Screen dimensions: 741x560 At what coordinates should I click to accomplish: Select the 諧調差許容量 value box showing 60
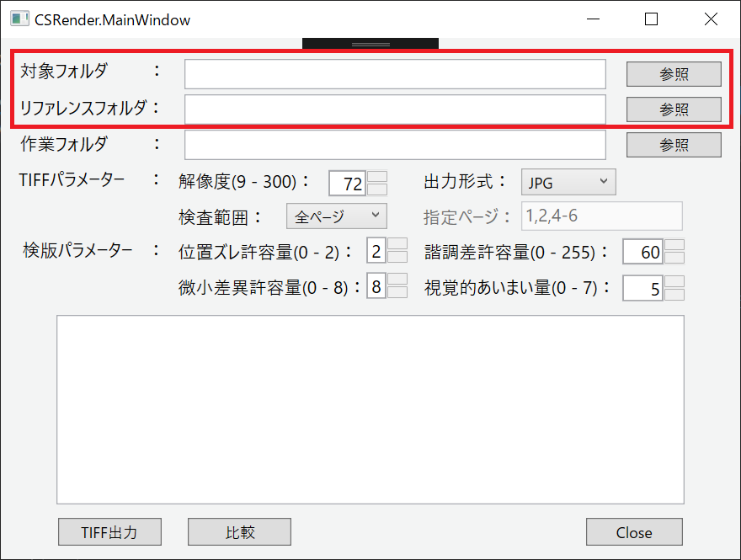coord(642,251)
